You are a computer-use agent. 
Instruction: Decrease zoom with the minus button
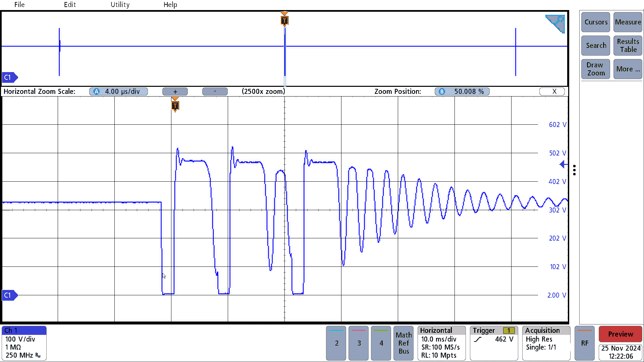click(x=215, y=92)
